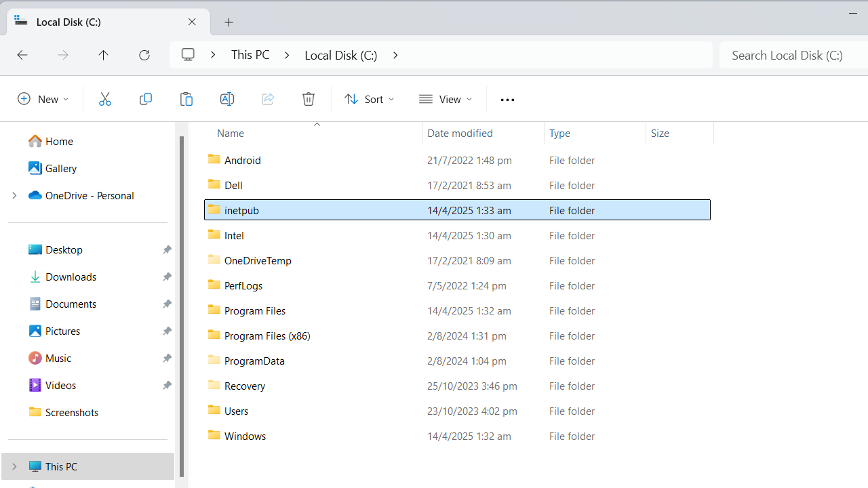Screen dimensions: 868x488
Task: Unpin Downloads from the sidebar
Action: coord(167,277)
